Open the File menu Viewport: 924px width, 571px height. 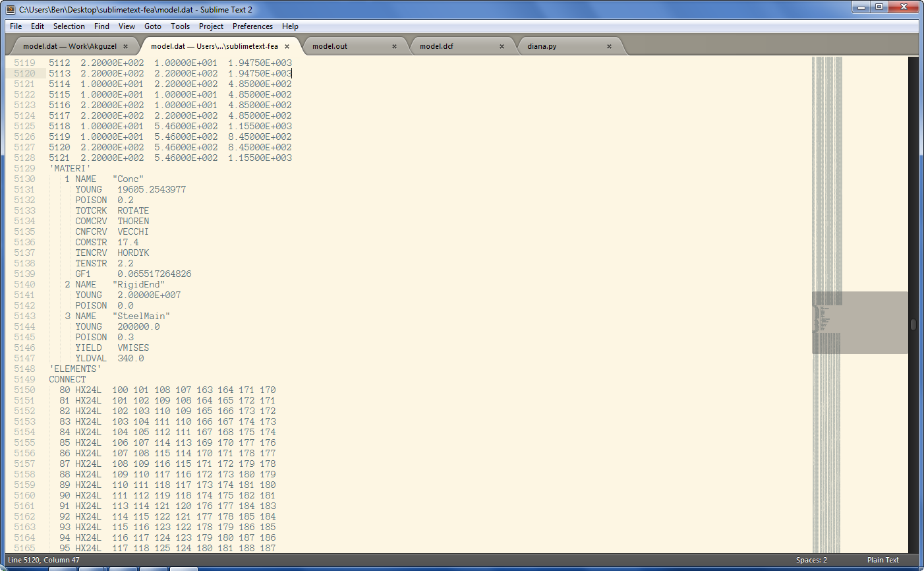pos(15,26)
